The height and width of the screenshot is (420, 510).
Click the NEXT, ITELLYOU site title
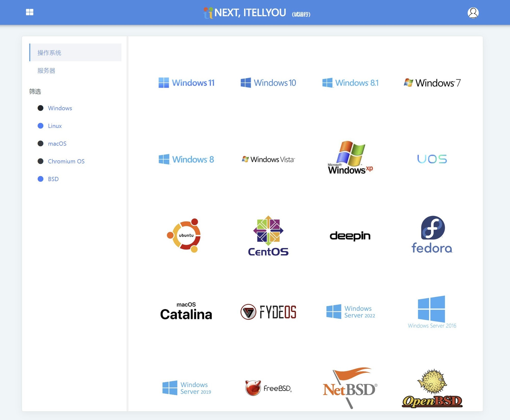(250, 13)
